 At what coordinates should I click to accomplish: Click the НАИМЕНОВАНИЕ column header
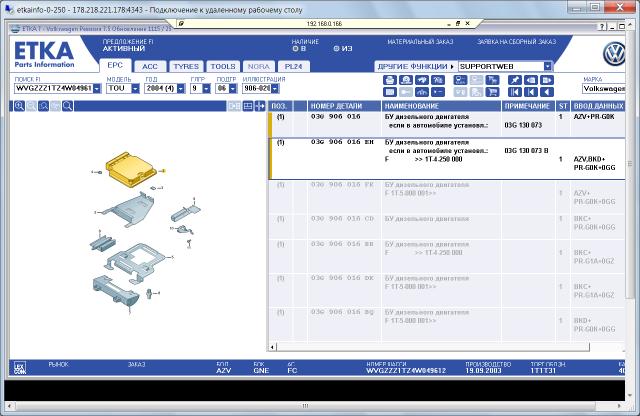441,106
